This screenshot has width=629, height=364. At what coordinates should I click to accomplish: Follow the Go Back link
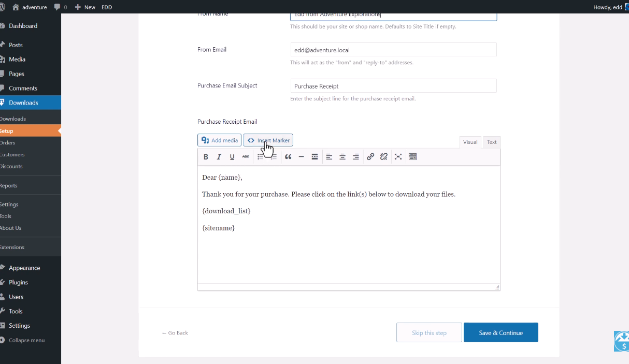tap(175, 333)
